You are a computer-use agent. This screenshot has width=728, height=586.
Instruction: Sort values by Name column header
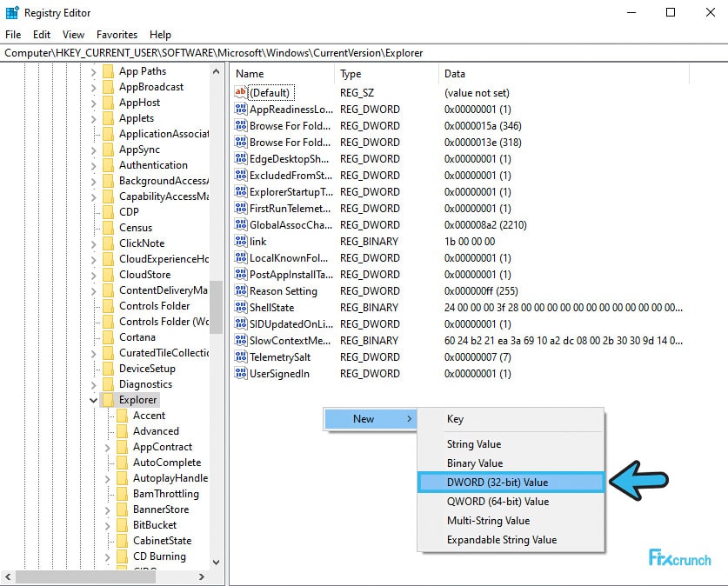click(283, 74)
